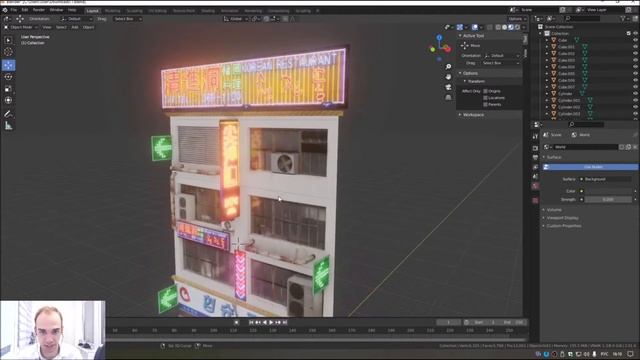Adjust the World Strength slider
This screenshot has width=640, height=360.
point(607,200)
